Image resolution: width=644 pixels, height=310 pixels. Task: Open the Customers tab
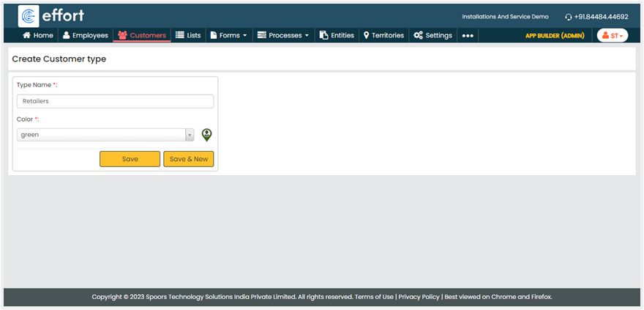(142, 35)
